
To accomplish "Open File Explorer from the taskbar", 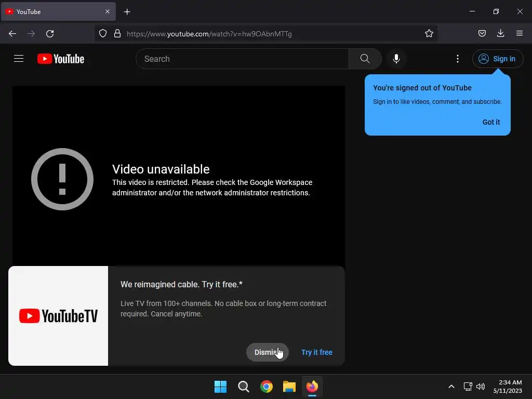I will coord(289,387).
